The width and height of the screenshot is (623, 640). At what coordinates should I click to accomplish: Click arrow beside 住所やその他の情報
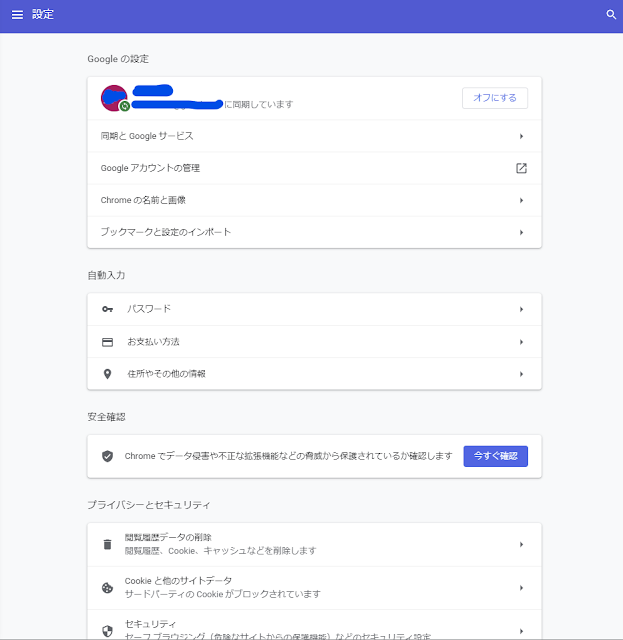click(x=521, y=374)
